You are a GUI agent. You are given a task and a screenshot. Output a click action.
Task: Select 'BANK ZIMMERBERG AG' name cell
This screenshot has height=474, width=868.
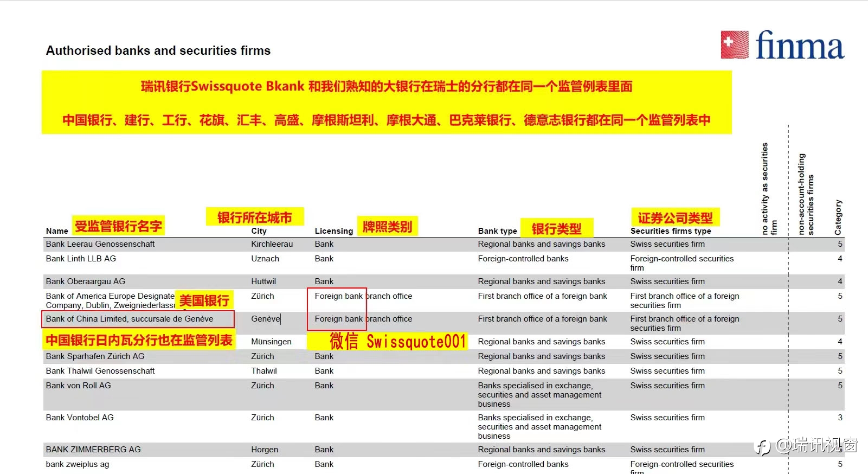click(x=93, y=450)
